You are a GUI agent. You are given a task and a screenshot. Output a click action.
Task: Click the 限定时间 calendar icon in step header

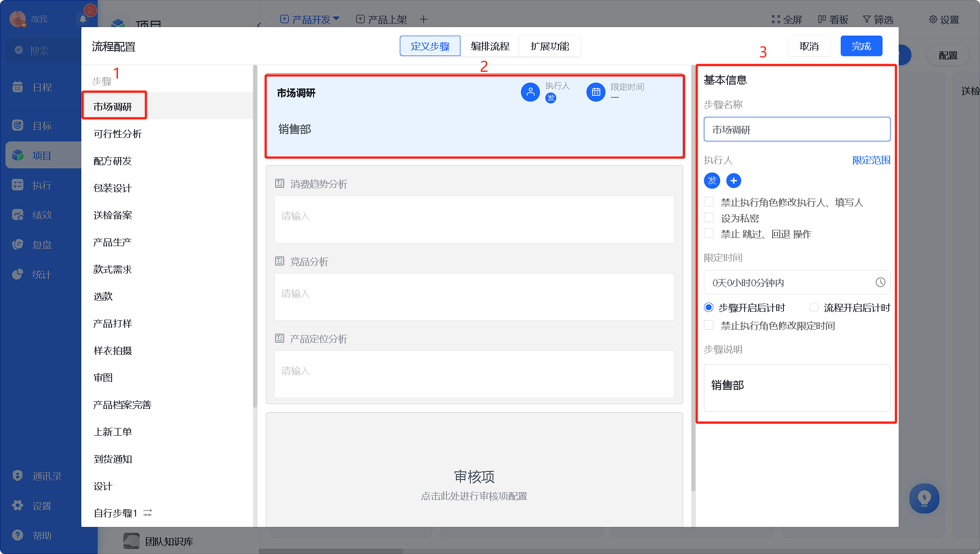596,92
